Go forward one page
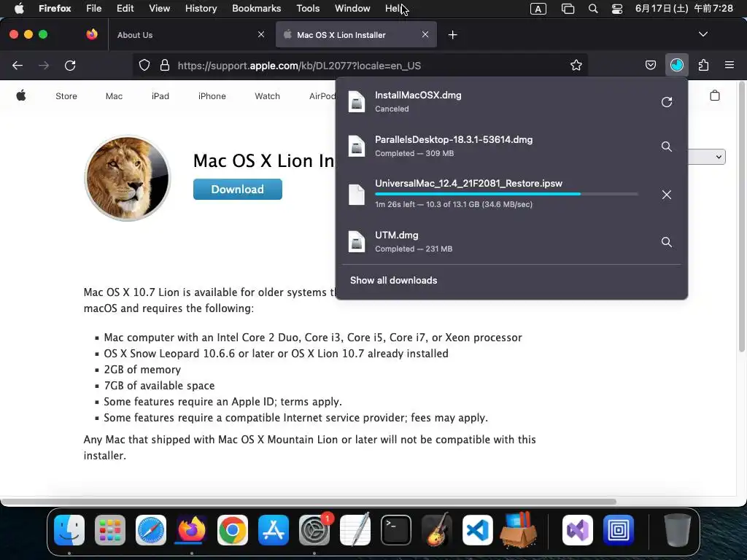Screen dimensions: 747x560 [44, 65]
